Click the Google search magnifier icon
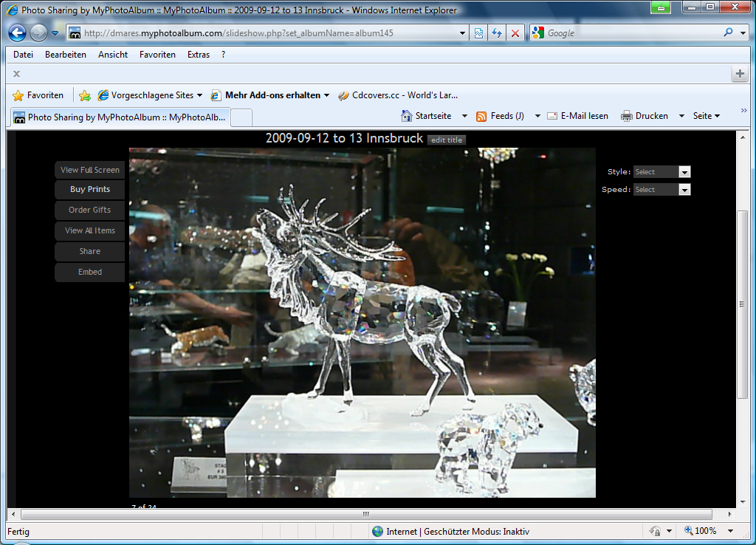 (x=728, y=32)
